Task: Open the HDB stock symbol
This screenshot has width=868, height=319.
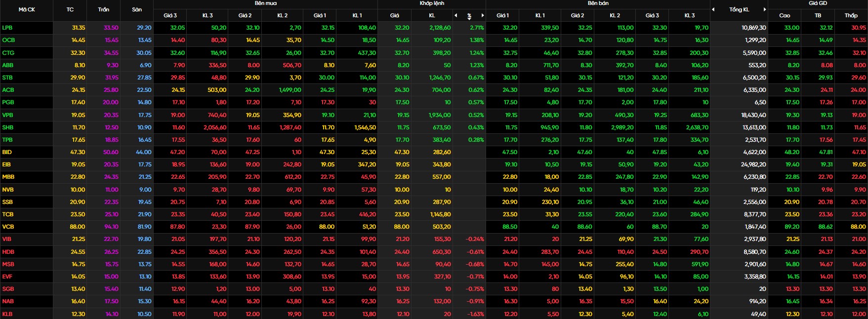Action: 8,252
